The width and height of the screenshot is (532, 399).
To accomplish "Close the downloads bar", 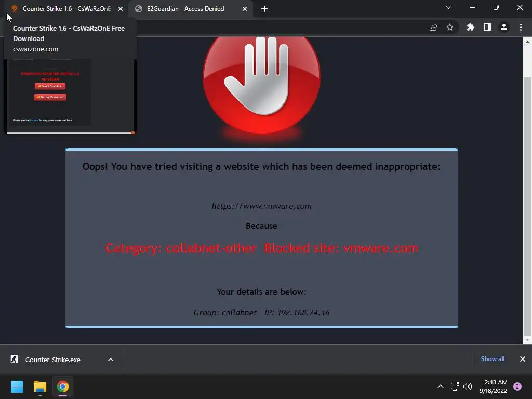I will coord(523,359).
